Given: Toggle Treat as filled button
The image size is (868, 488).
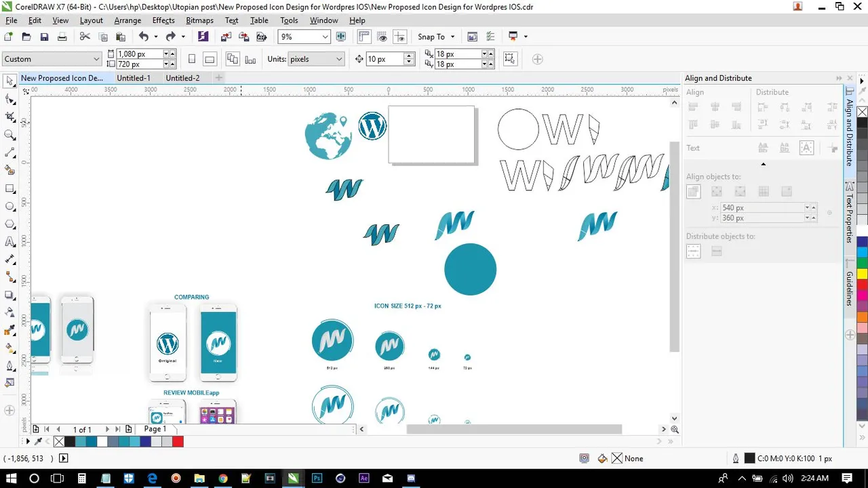Looking at the screenshot, I should click(x=510, y=59).
